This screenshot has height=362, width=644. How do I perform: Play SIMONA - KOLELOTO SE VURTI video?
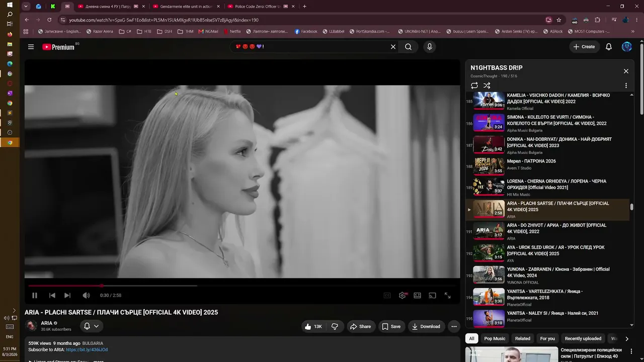[548, 123]
